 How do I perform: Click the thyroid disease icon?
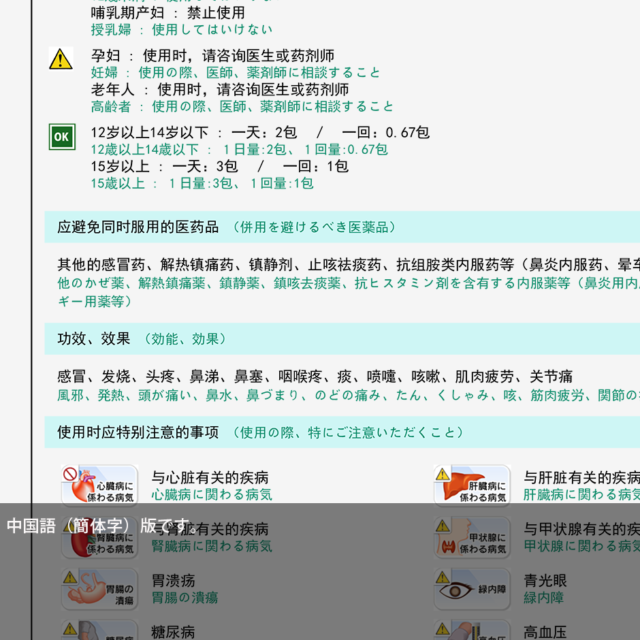(x=472, y=538)
